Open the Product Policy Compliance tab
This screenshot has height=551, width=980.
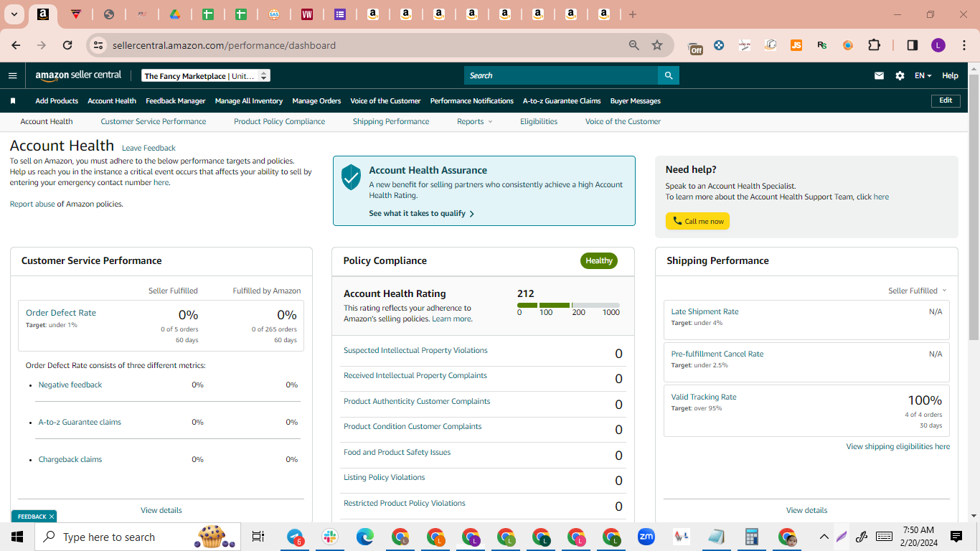[280, 122]
